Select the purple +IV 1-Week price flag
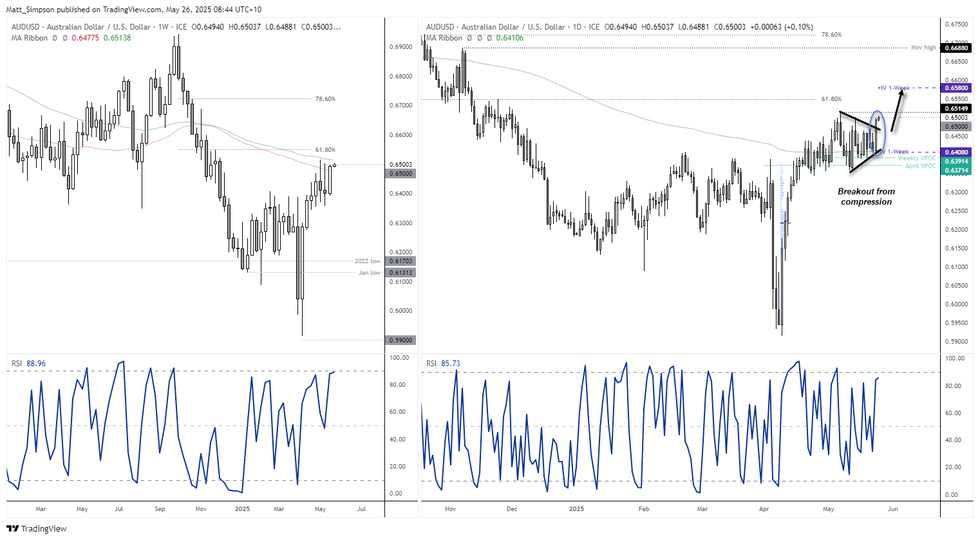 click(956, 88)
